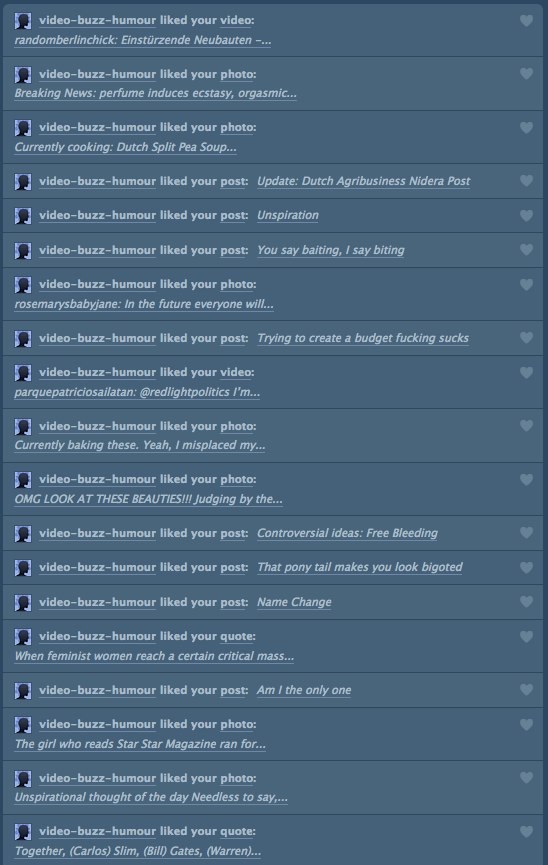Click avatar beside Dutch Split Pea Soup notification
Viewport: 548px width, 865px height.
[23, 128]
